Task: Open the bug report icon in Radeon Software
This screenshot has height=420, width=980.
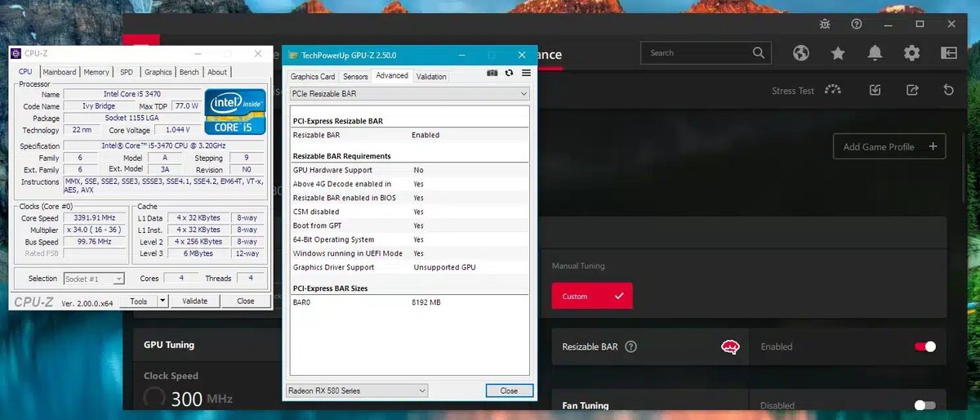Action: pos(825,25)
